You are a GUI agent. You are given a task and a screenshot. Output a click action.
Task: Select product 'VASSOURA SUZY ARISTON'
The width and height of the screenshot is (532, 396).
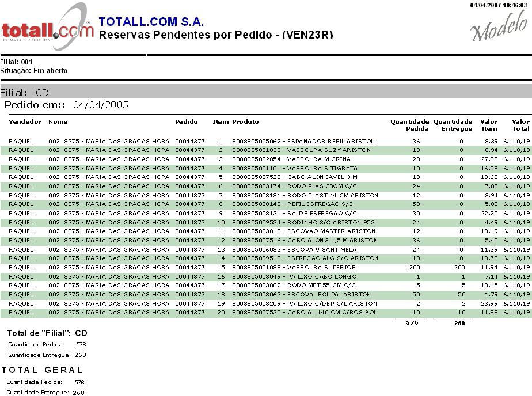(329, 150)
